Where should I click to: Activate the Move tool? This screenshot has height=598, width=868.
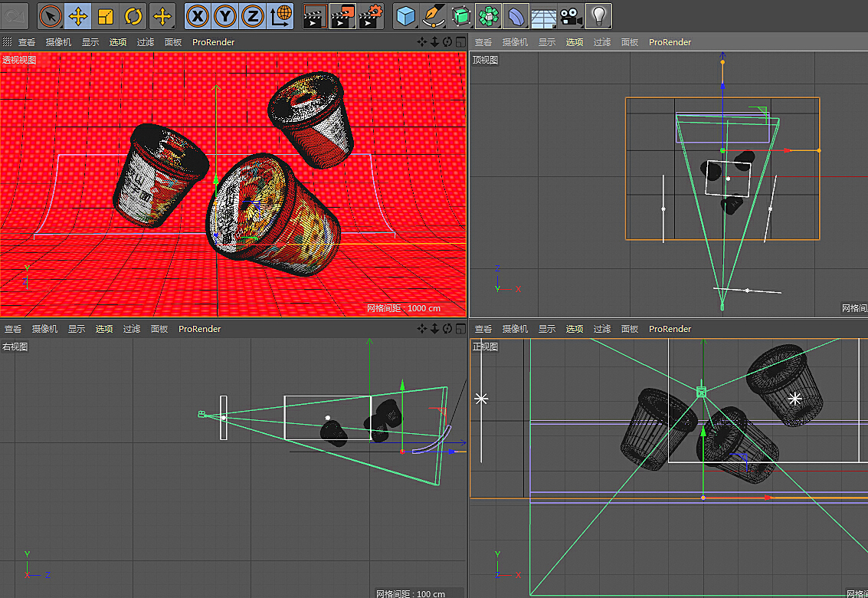tap(78, 16)
